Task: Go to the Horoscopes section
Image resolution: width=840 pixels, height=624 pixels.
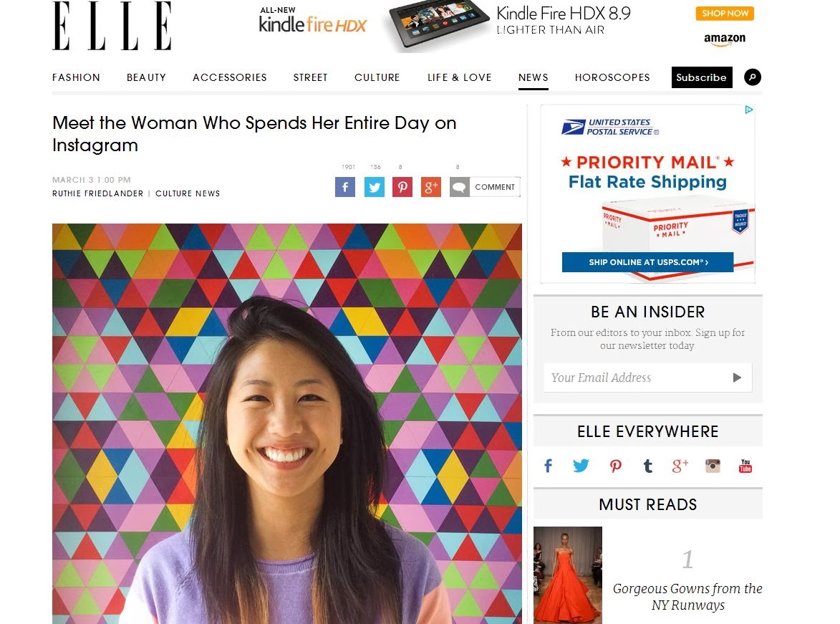Action: coord(612,77)
